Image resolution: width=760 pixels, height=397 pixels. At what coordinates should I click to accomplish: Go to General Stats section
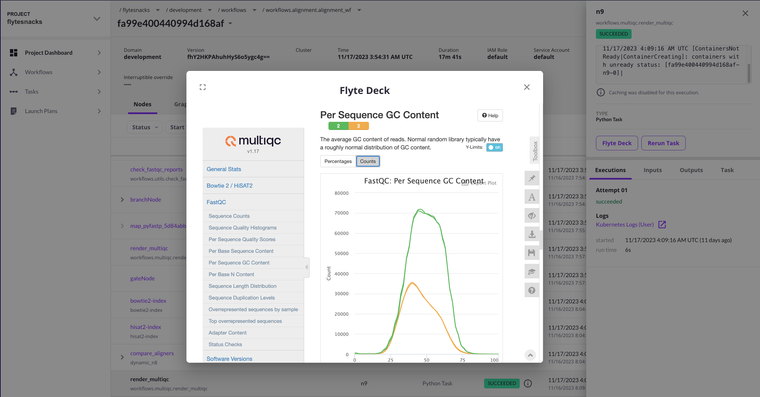[224, 169]
